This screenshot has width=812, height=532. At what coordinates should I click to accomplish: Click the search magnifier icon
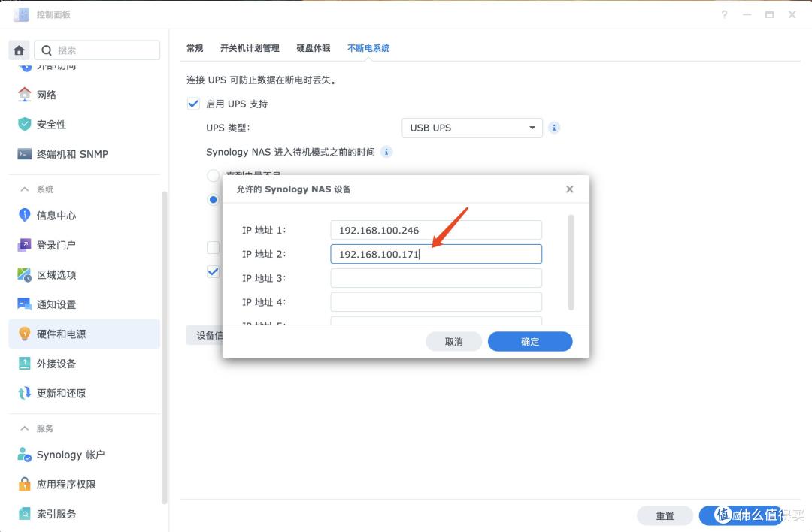coord(47,50)
